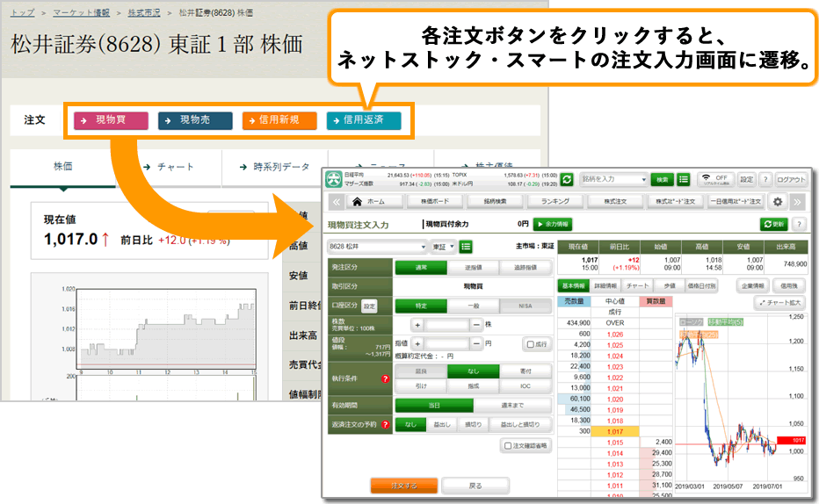Click the マーケット情報 breadcrumb link

pos(81,12)
